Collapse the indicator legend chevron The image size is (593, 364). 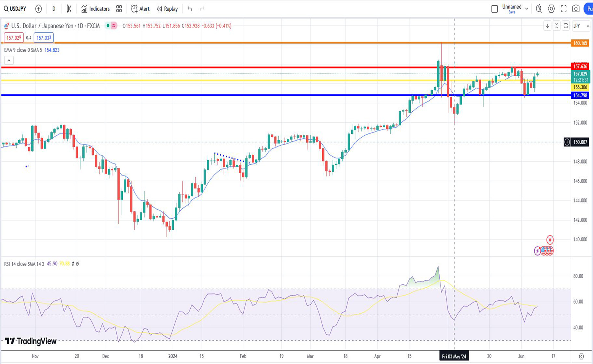pos(9,60)
